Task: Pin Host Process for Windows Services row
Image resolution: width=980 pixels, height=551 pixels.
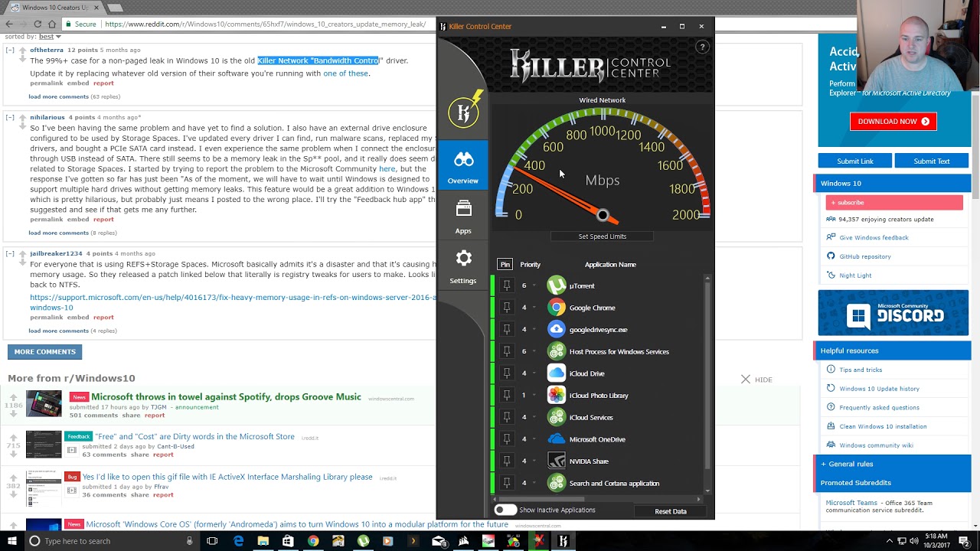Action: coord(506,351)
